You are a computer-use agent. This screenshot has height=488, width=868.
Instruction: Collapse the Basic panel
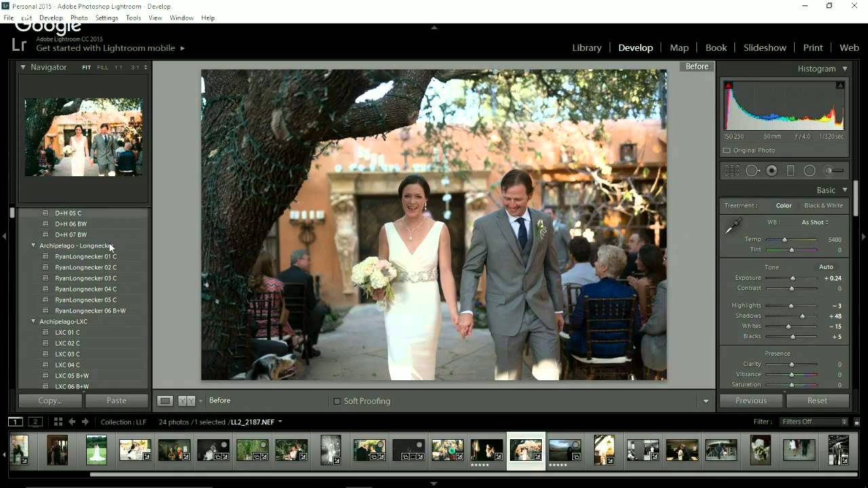click(845, 190)
